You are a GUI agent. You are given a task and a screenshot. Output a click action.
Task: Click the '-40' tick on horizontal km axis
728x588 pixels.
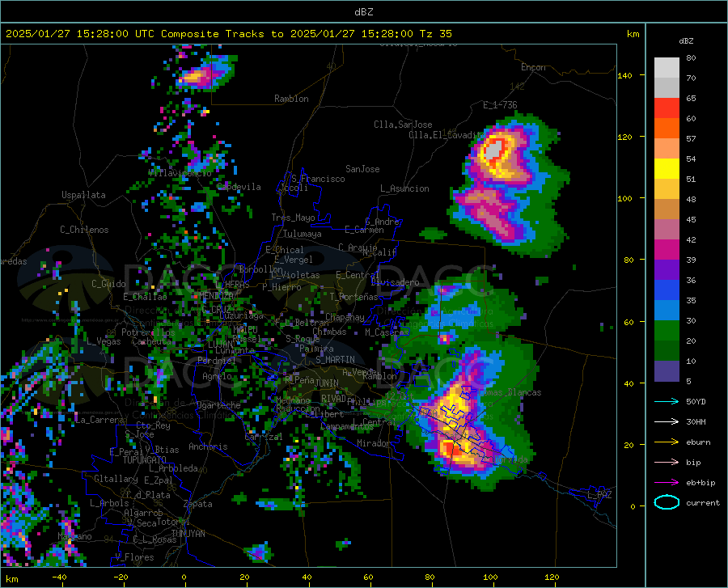(59, 577)
